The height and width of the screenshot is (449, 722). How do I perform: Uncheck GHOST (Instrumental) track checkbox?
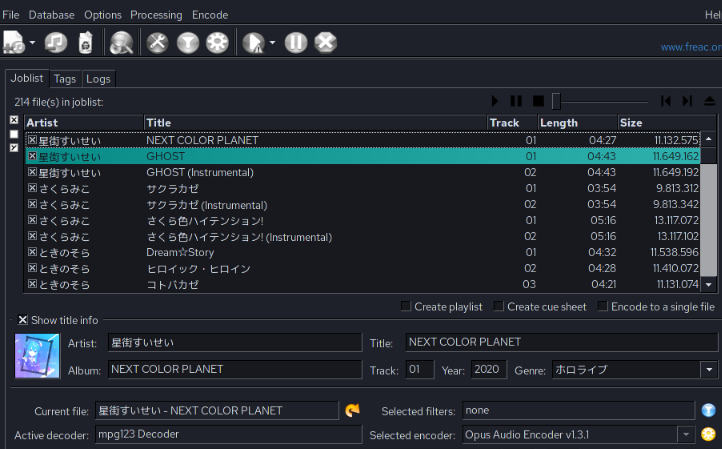32,172
